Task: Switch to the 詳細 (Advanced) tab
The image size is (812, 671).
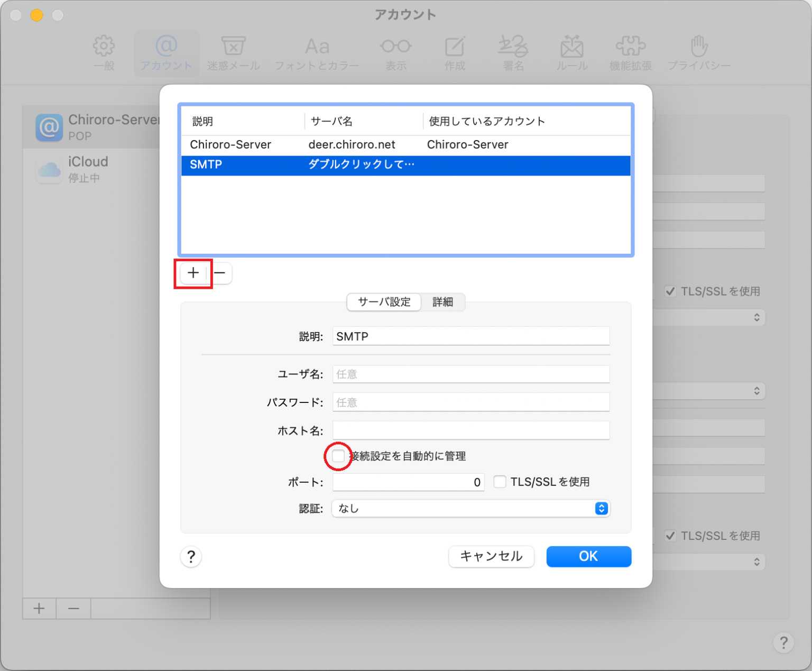Action: point(443,302)
